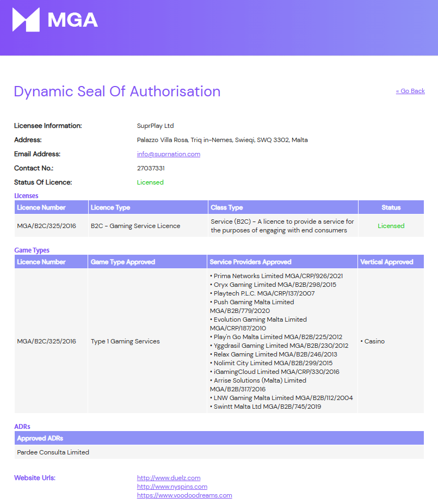Click the Palazzo Villa Rosa address text

[222, 140]
